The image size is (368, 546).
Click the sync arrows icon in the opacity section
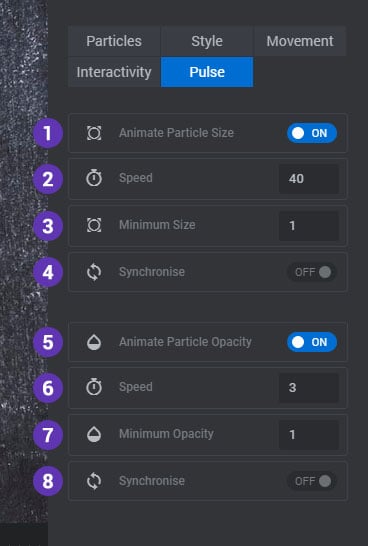(x=94, y=481)
